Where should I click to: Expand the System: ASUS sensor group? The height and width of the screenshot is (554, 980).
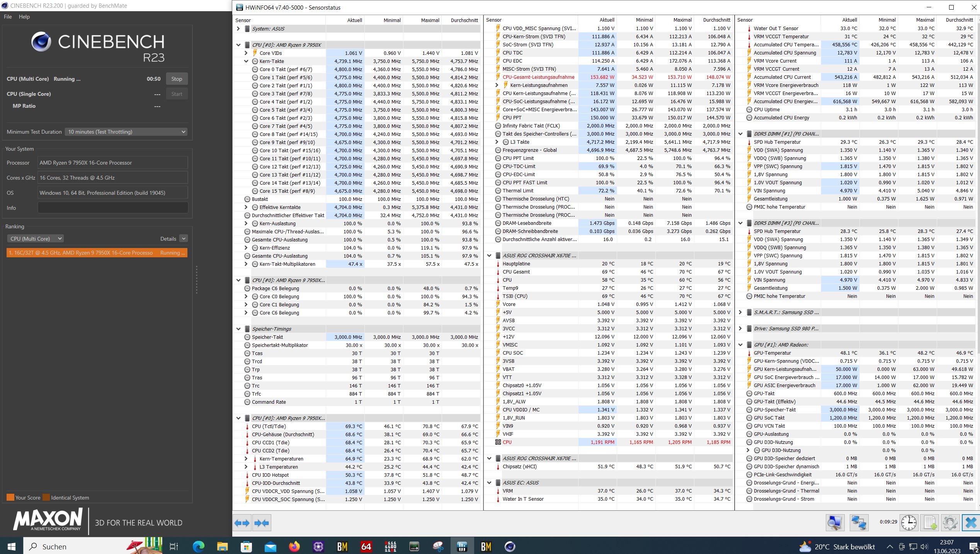click(238, 29)
